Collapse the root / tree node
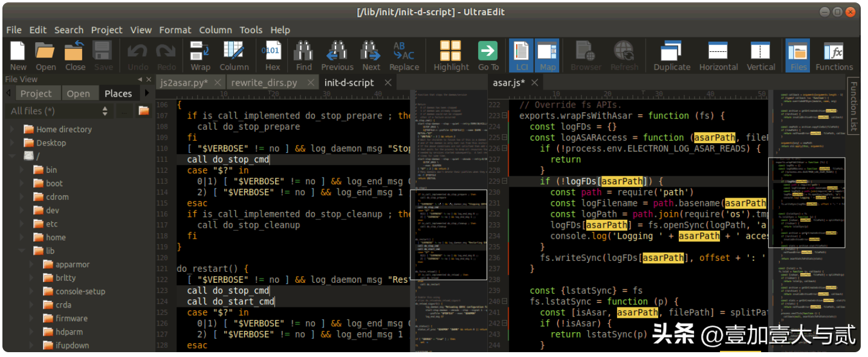 click(x=13, y=156)
